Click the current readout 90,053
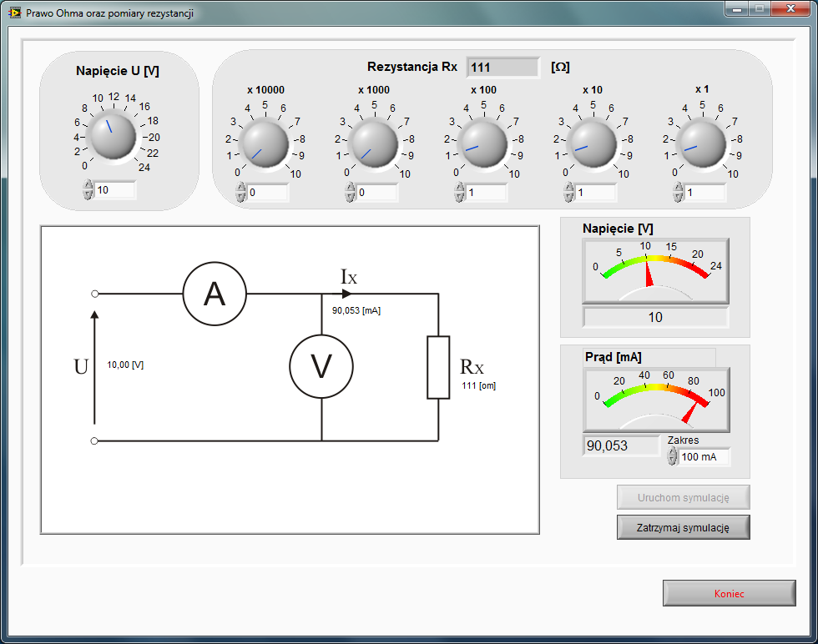This screenshot has width=818, height=644. click(621, 445)
